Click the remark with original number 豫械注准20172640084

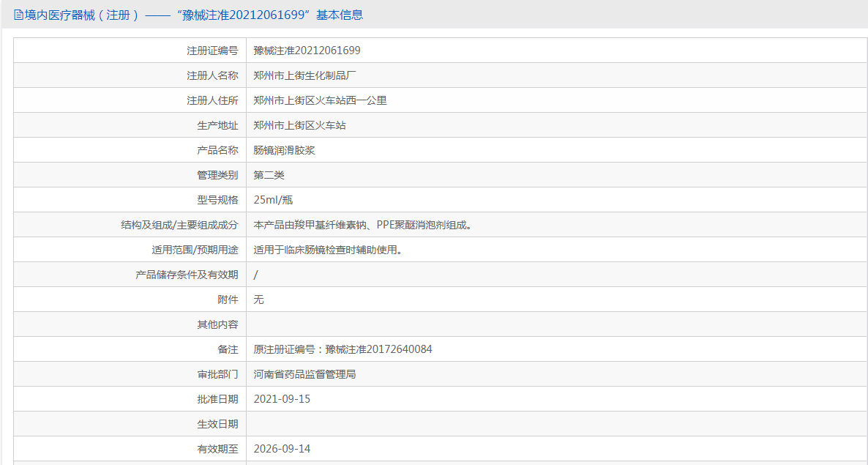[x=343, y=349]
